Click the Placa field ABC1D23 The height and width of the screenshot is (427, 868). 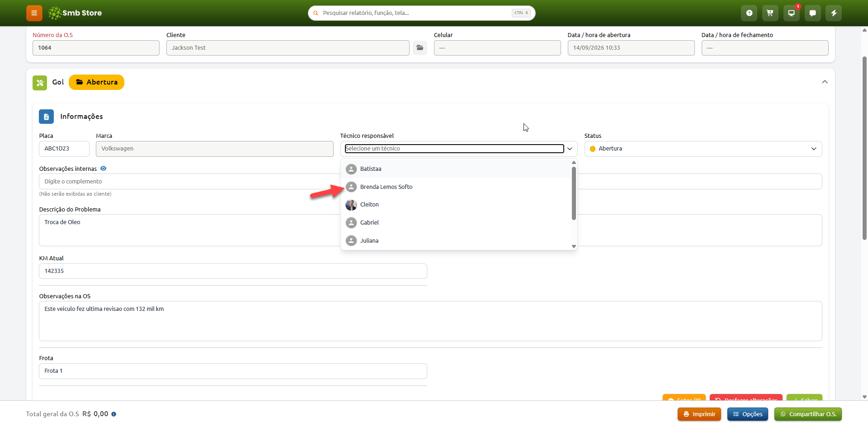64,149
